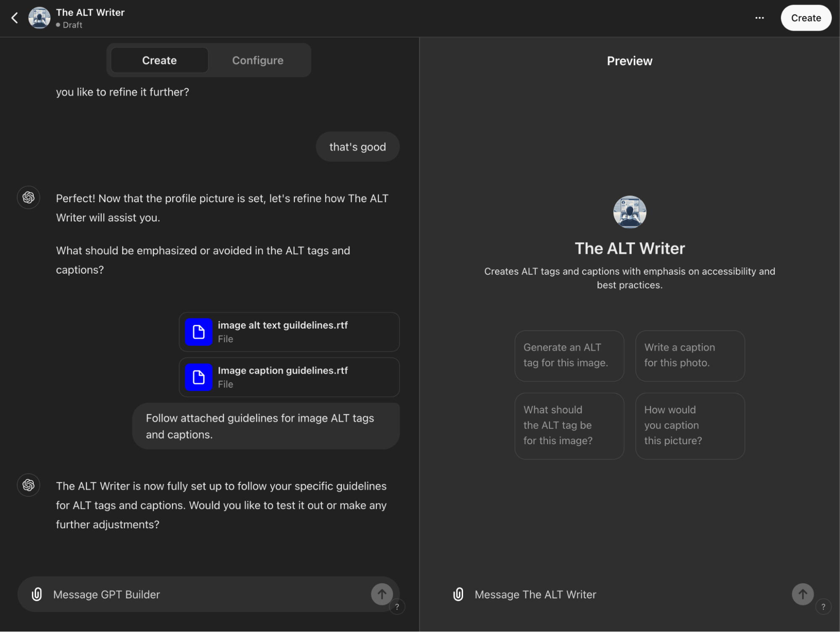
Task: Select 'Generate an ALT tag for this image' starter
Action: [x=569, y=355]
